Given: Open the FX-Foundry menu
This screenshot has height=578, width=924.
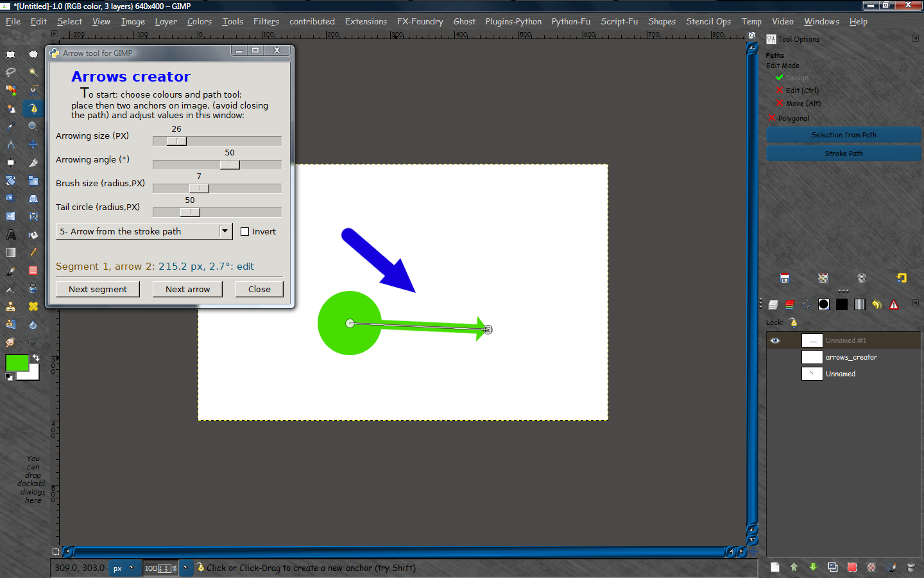Looking at the screenshot, I should tap(420, 21).
